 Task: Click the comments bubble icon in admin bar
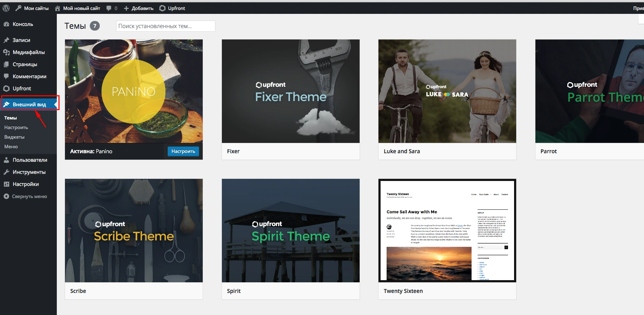tap(109, 8)
